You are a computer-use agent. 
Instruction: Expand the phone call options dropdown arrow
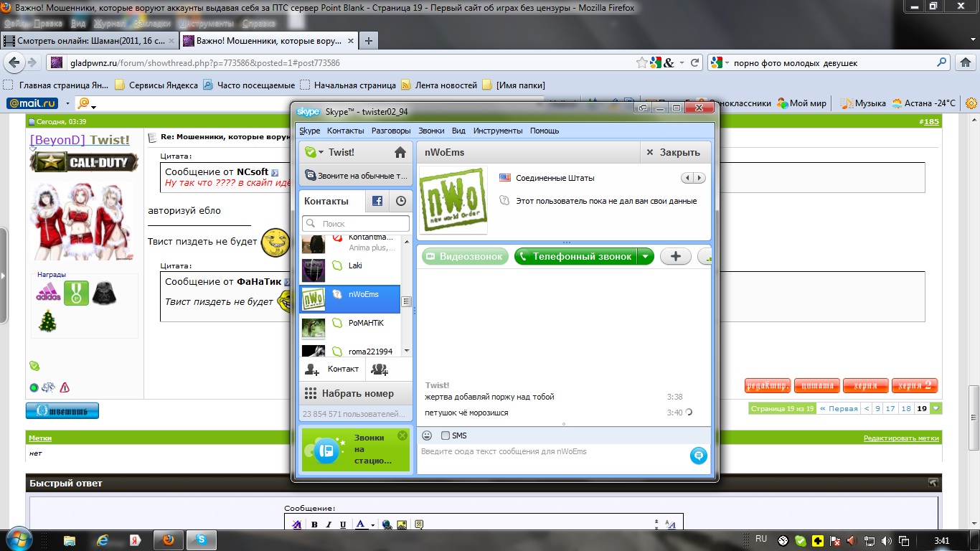[x=646, y=256]
